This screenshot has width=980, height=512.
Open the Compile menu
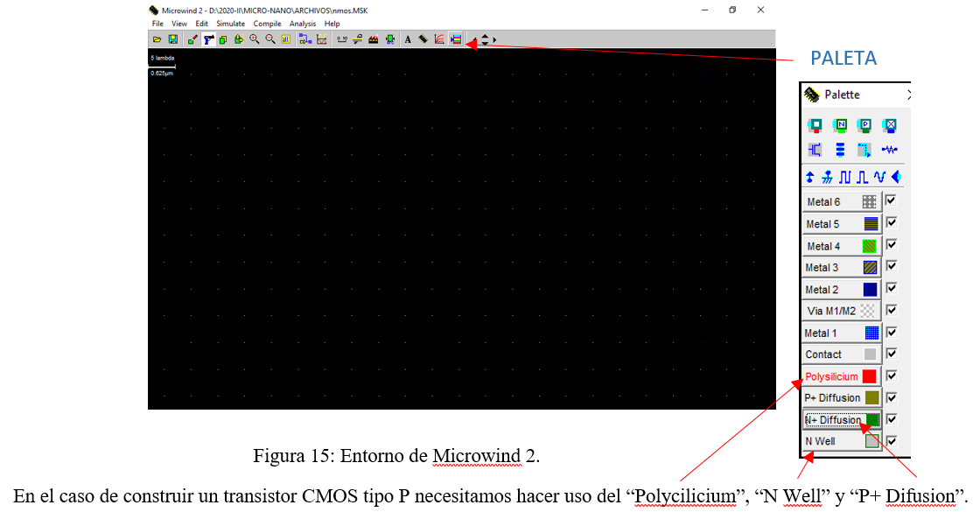[x=267, y=24]
